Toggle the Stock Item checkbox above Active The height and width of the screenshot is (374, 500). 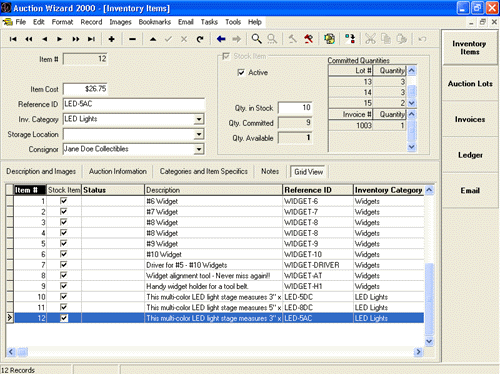click(x=226, y=56)
